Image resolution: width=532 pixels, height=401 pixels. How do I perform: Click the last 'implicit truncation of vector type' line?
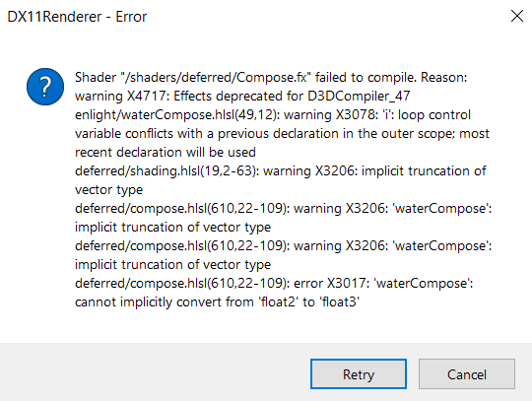(x=172, y=264)
